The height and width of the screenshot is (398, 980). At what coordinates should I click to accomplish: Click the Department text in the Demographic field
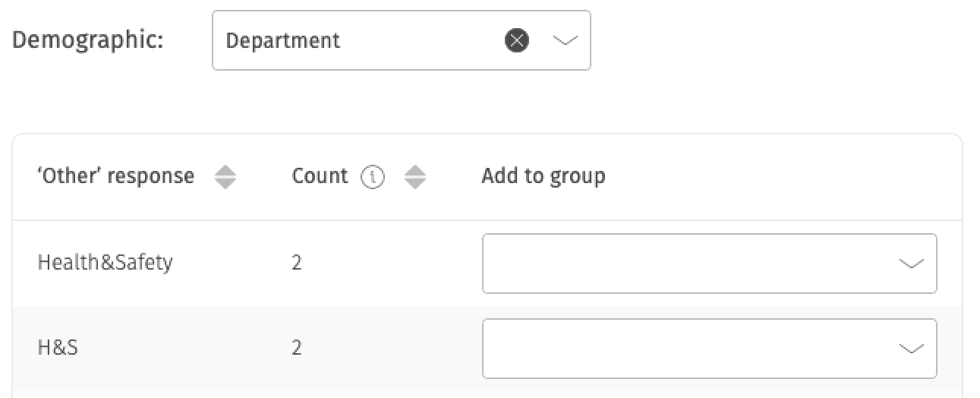click(x=283, y=40)
